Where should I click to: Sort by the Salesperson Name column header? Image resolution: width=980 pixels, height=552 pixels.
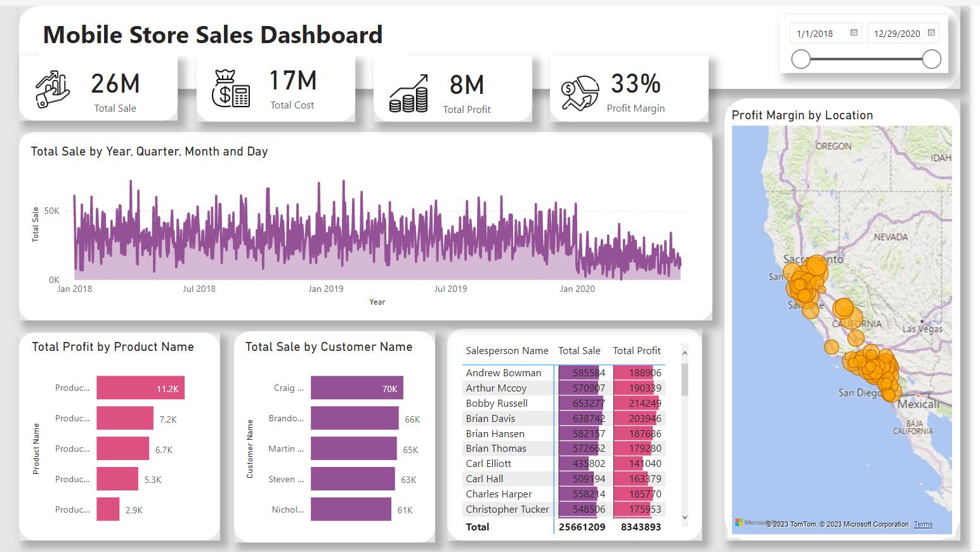pyautogui.click(x=507, y=350)
